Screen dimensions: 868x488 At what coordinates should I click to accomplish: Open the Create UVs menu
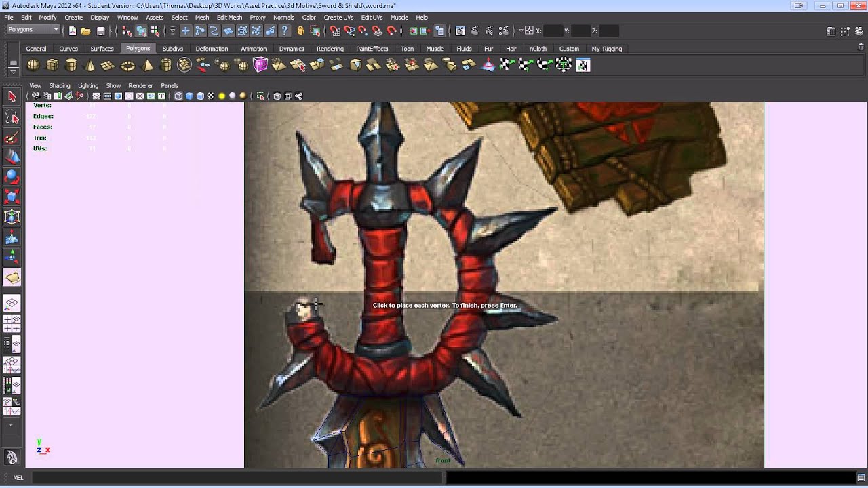pyautogui.click(x=338, y=18)
